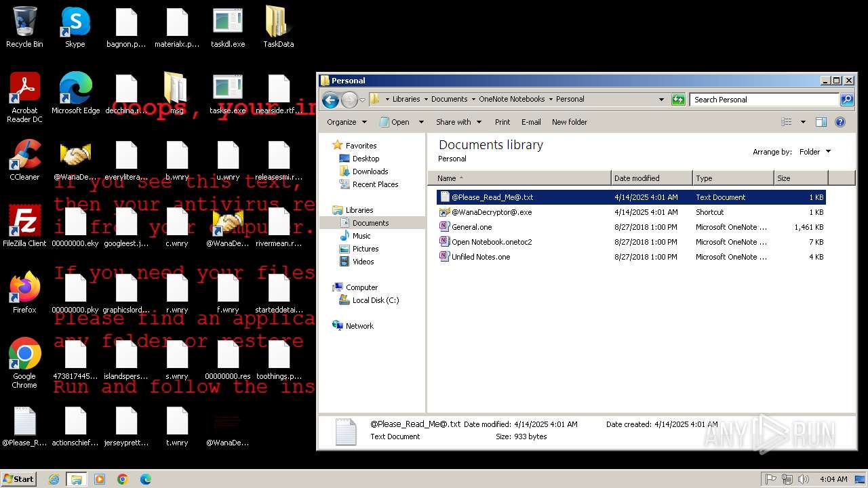
Task: Select Open Notebook.onetoc2 file
Action: pos(631,242)
